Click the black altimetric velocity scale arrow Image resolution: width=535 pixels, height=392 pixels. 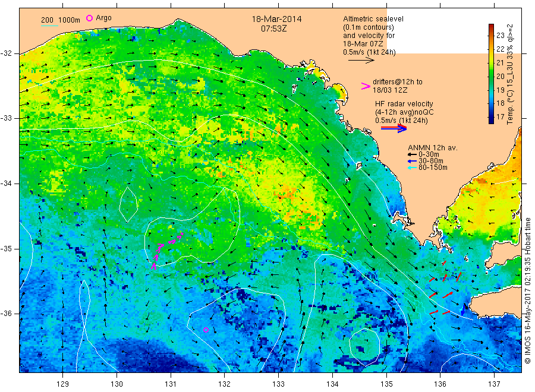[361, 61]
